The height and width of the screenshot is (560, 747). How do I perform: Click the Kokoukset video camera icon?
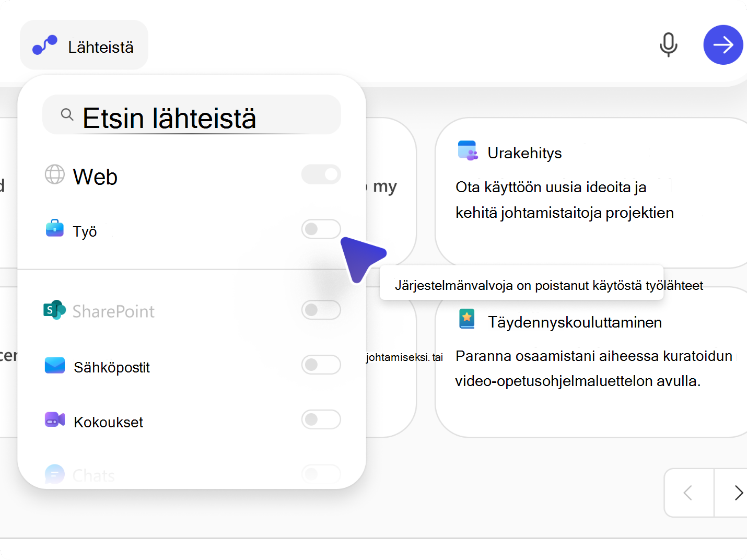55,419
